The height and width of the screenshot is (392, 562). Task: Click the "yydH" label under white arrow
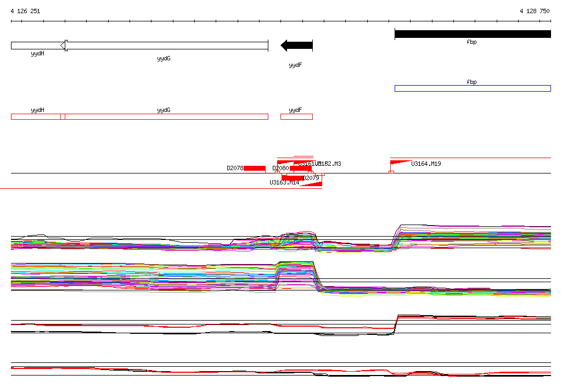click(38, 53)
